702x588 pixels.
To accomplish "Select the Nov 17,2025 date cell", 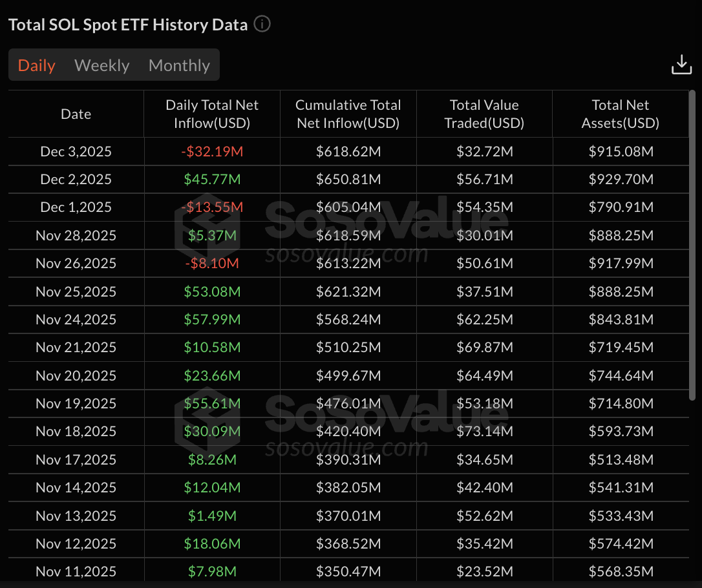I will 76,459.
